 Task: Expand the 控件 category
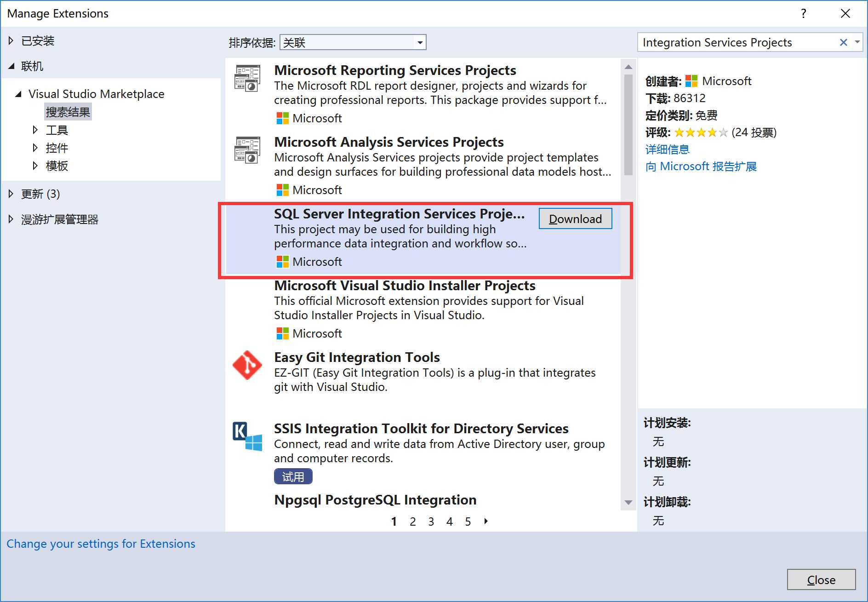click(35, 148)
